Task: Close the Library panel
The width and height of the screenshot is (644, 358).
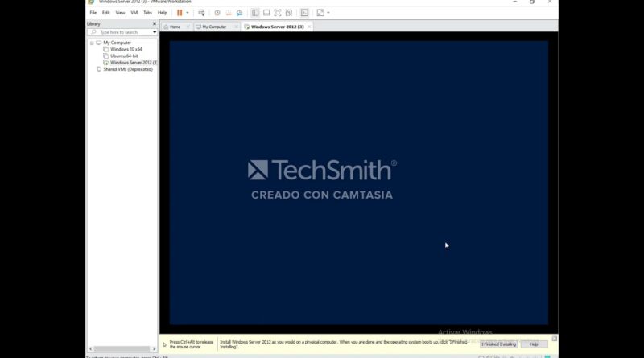Action: click(x=155, y=24)
